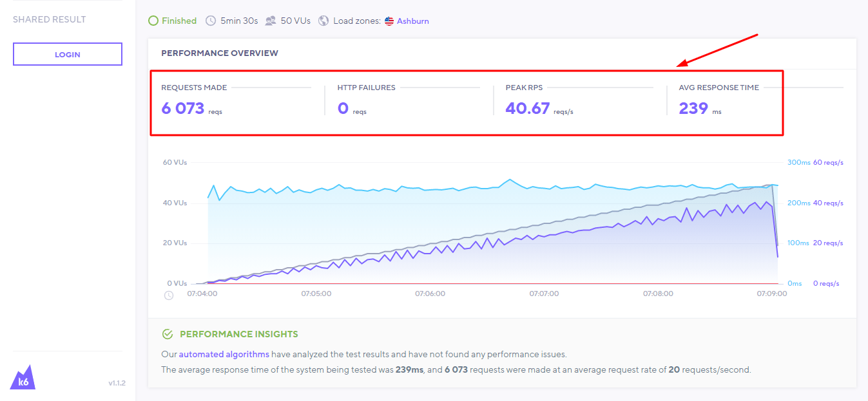Image resolution: width=868 pixels, height=401 pixels.
Task: Click the Performance Overview heading
Action: 220,53
